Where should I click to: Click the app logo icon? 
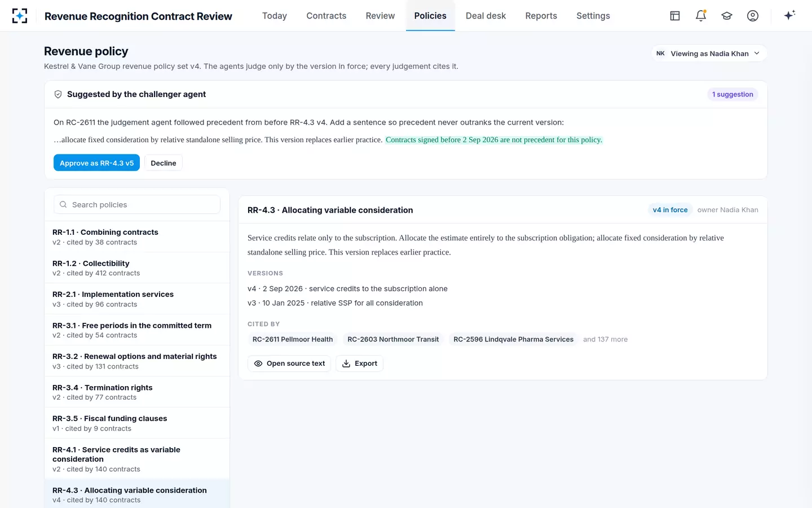(x=20, y=16)
